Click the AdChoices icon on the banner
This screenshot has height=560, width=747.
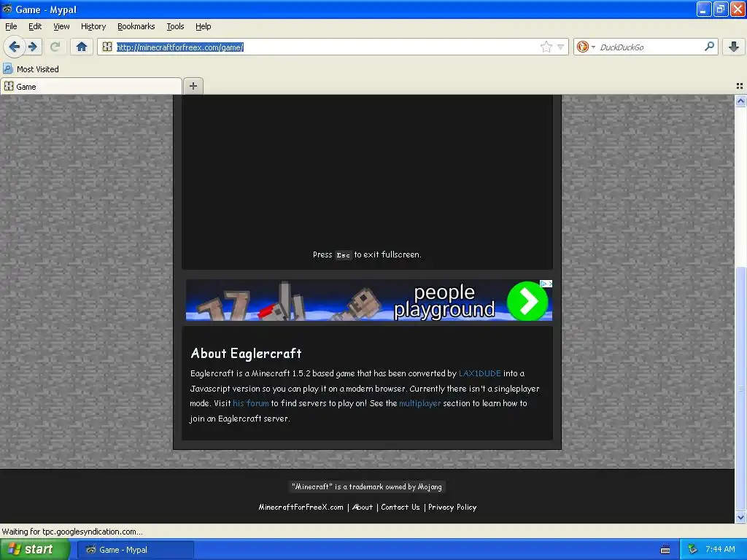tap(543, 284)
